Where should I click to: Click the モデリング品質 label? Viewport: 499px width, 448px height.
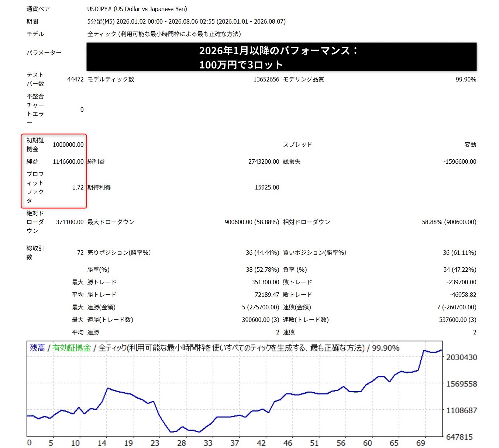pos(303,79)
